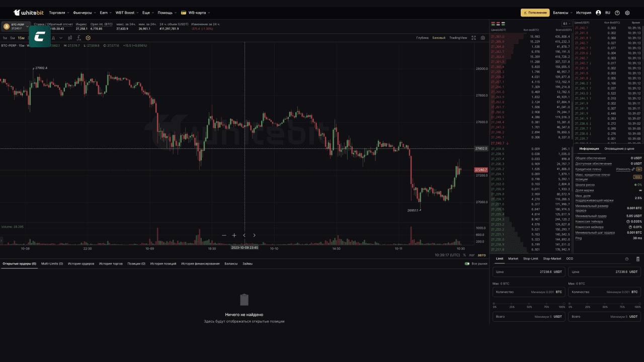Viewport: 644px width, 362px height.
Task: Click the Пополнение deposit button
Action: coord(535,13)
